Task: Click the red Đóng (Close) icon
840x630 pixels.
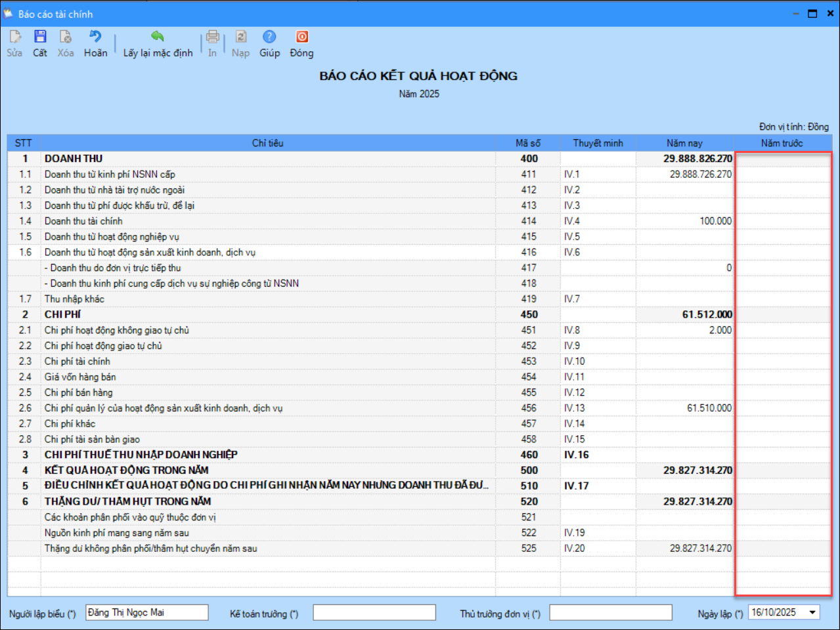Action: [301, 37]
